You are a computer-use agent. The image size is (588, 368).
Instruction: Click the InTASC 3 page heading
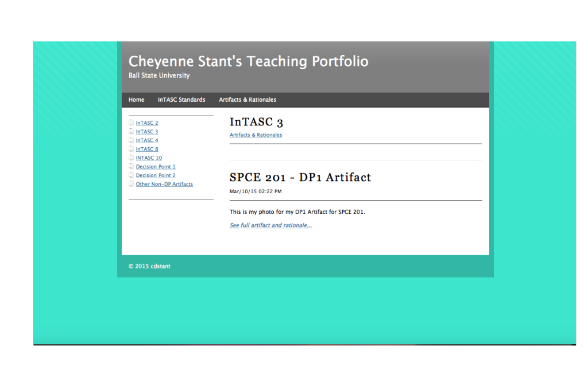[256, 122]
